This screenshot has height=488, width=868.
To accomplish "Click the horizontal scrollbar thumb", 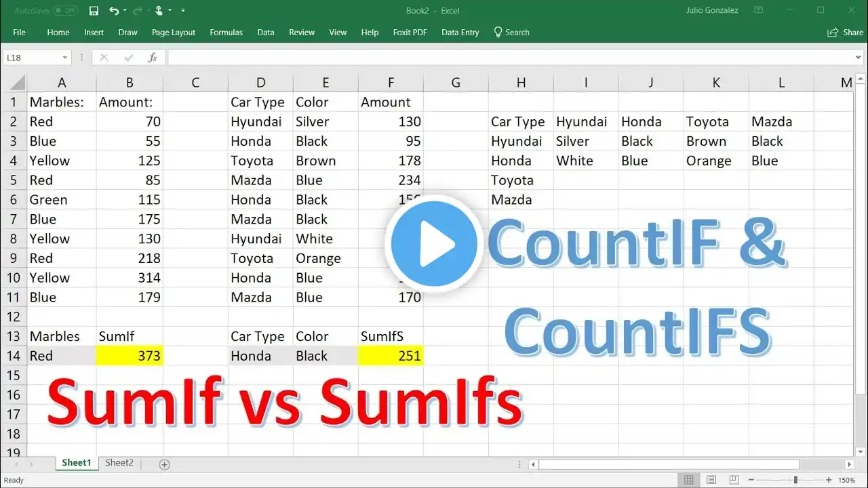I will pyautogui.click(x=669, y=464).
